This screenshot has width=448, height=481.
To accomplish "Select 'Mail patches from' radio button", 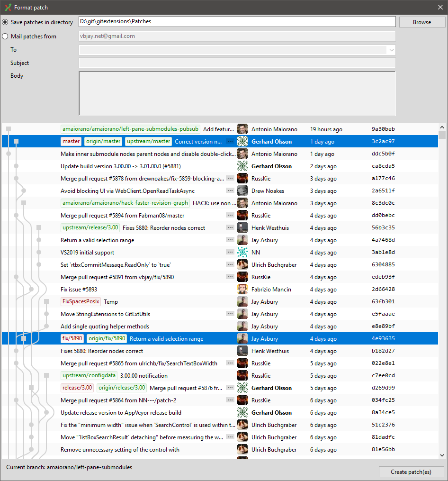I will [x=5, y=36].
